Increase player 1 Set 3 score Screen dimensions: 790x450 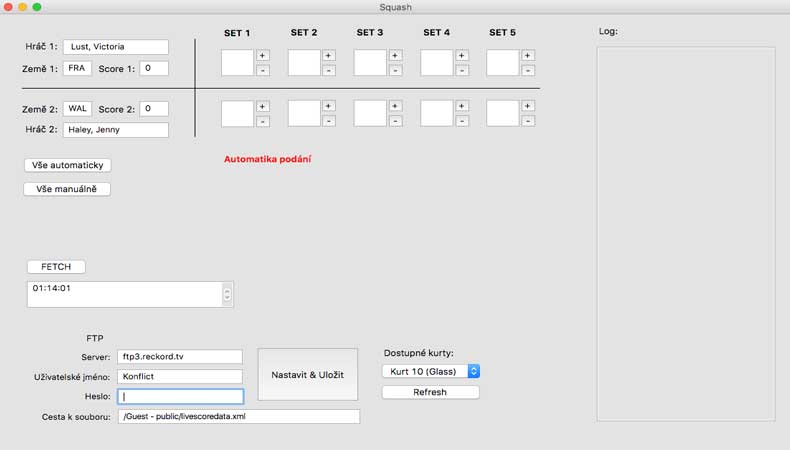(395, 55)
